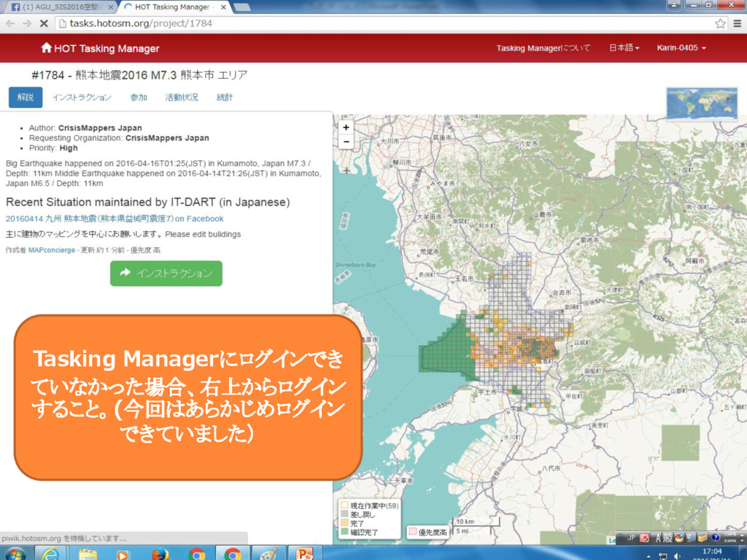Open File Explorer from the taskbar
This screenshot has height=560, width=747.
[88, 554]
